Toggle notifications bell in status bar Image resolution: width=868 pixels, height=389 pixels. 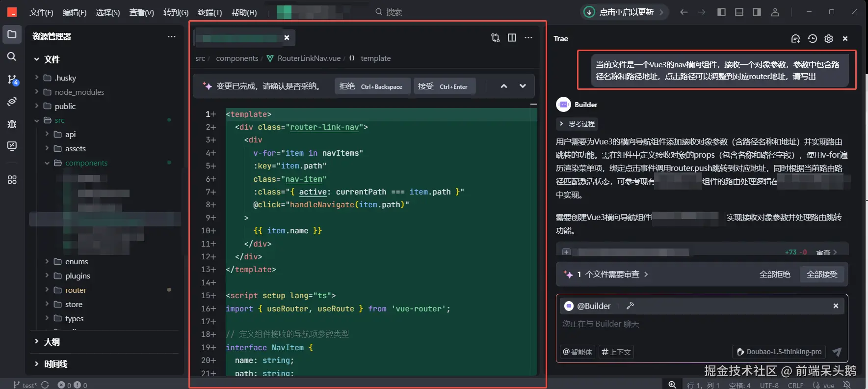coord(846,385)
